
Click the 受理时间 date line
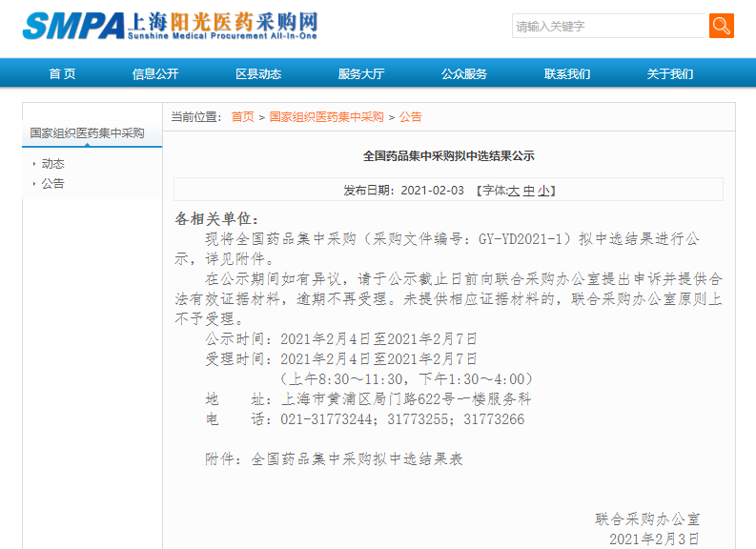[341, 359]
